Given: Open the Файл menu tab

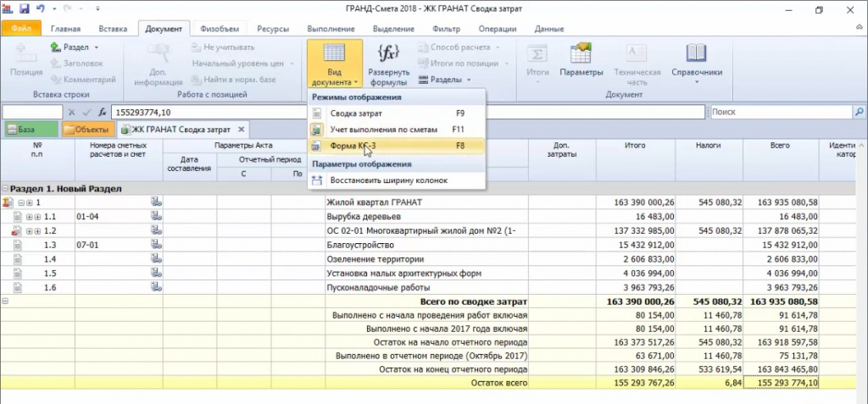Looking at the screenshot, I should [x=21, y=28].
